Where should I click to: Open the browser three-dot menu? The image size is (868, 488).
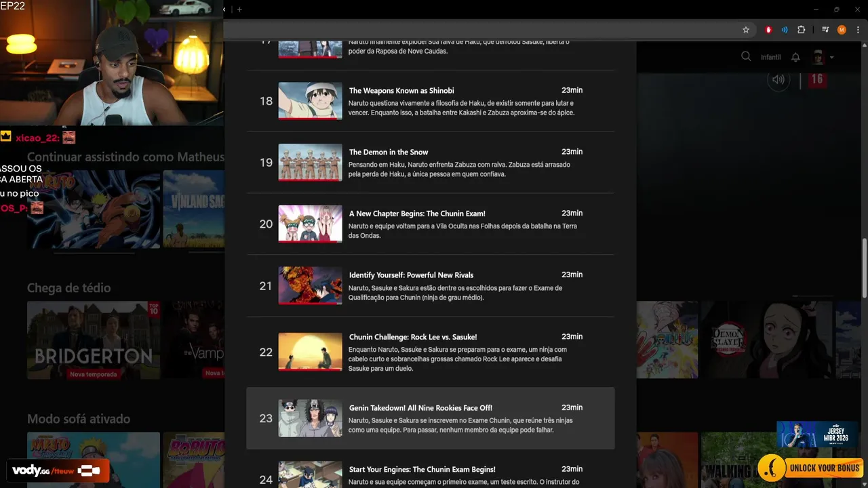(858, 30)
